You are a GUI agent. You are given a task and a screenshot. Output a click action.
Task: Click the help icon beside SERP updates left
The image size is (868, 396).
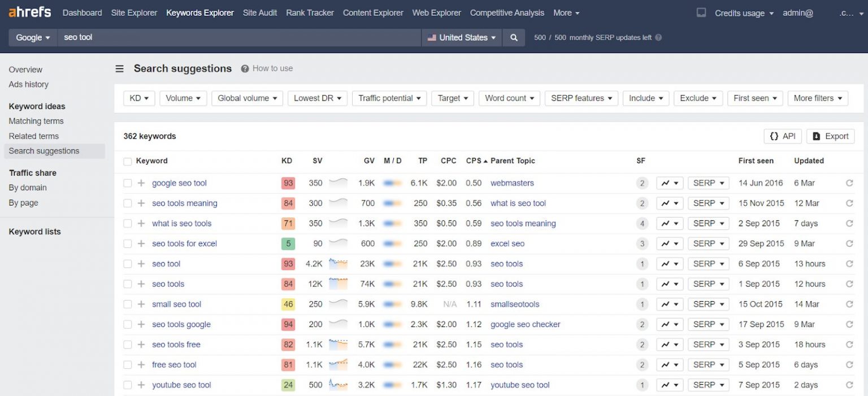coord(658,38)
